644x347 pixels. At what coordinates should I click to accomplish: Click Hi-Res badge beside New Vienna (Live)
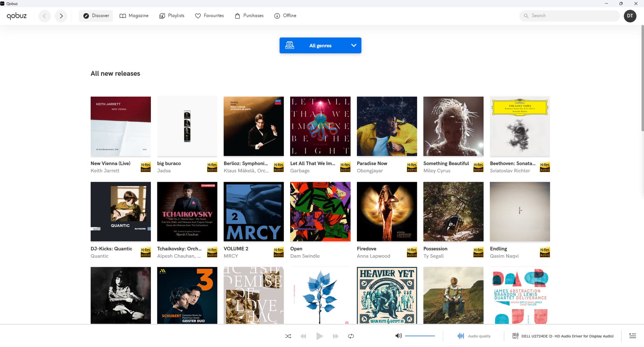[x=146, y=167]
